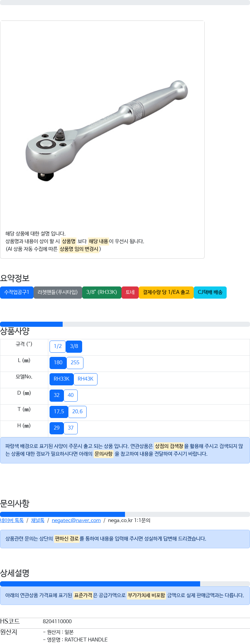Viewport: 250px width, 644px height.
Task: Click the 라쳇핸들(푸시타입) tag
Action: [58, 292]
